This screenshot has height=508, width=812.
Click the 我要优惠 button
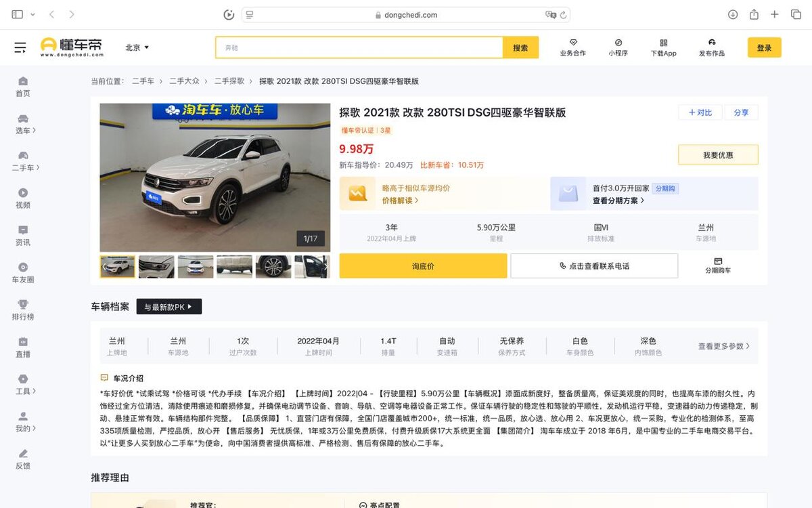(718, 155)
